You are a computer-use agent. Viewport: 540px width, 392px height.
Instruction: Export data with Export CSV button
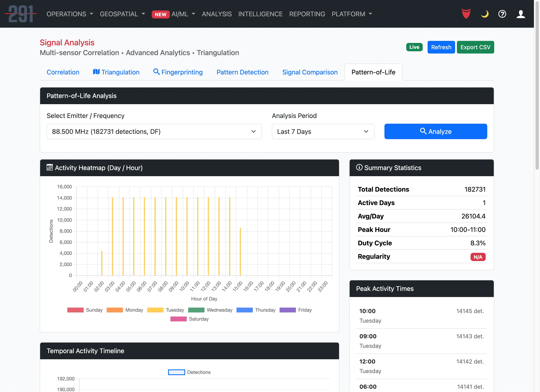pos(475,47)
